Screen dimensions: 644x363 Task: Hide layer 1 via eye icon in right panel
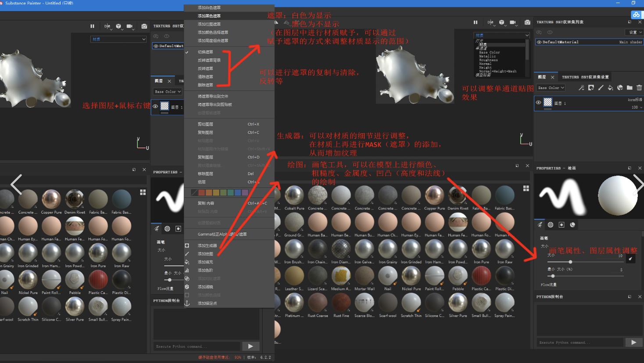(539, 103)
